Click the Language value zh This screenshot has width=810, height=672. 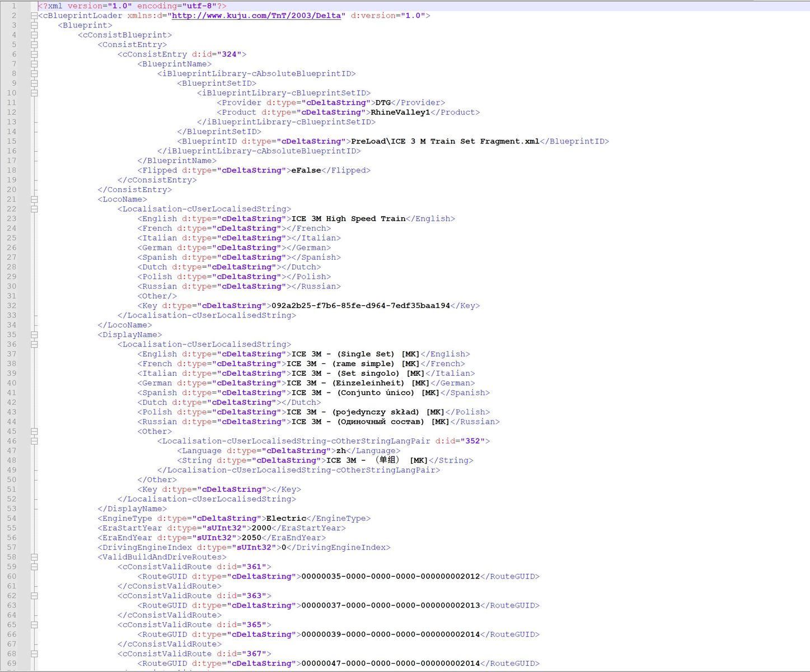(x=341, y=451)
